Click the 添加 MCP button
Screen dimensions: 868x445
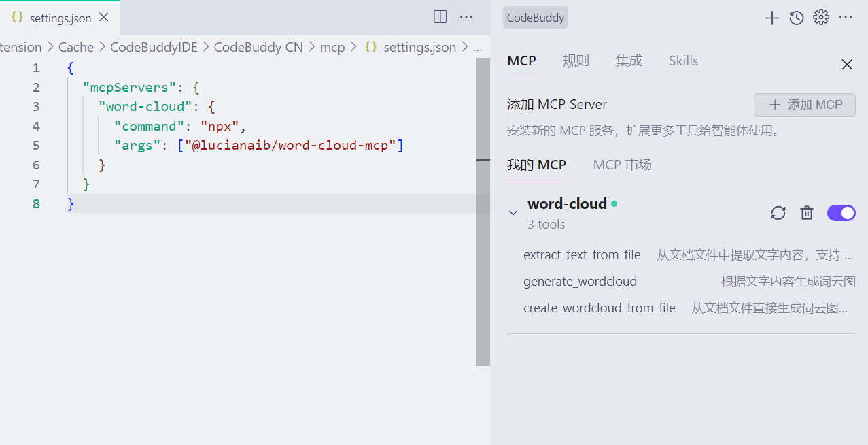(x=804, y=104)
